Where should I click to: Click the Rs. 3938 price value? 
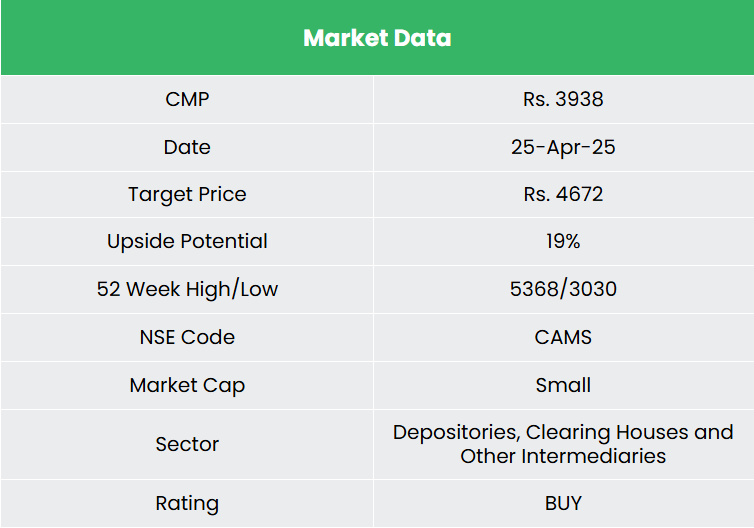click(563, 99)
